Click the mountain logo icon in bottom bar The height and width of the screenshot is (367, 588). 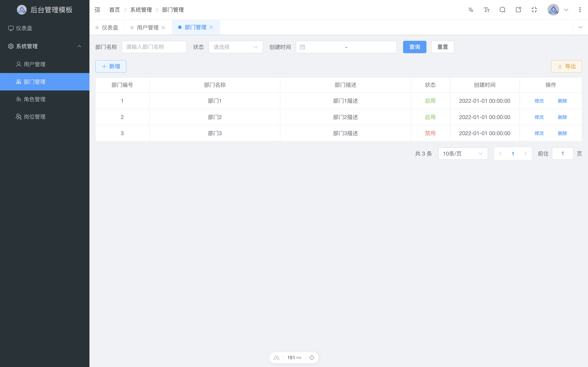point(276,357)
